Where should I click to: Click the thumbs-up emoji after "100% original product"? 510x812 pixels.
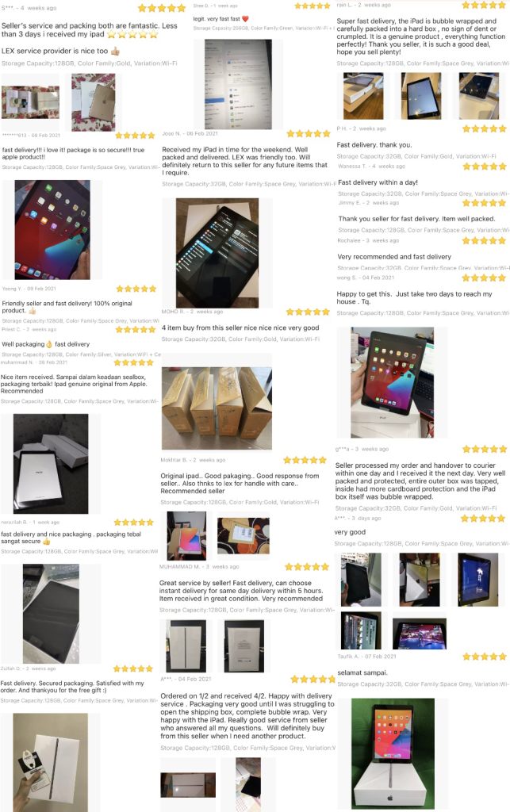(32, 311)
